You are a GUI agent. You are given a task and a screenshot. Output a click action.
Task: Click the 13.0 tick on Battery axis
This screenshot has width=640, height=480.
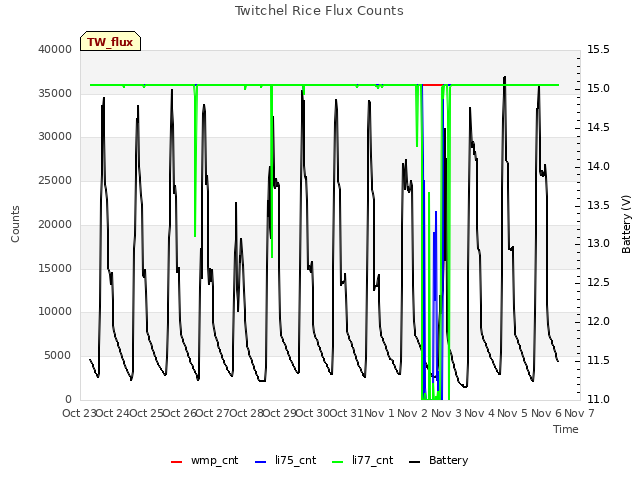(598, 244)
